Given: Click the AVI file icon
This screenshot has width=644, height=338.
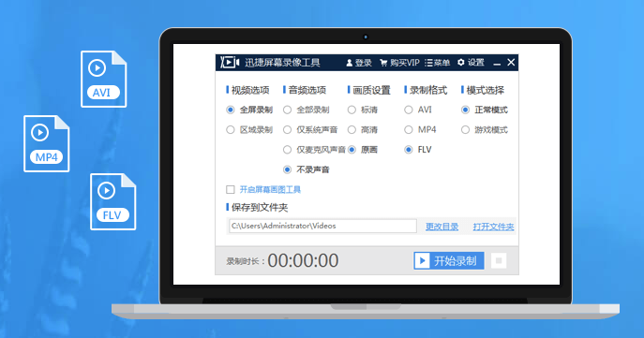Looking at the screenshot, I should [x=103, y=79].
